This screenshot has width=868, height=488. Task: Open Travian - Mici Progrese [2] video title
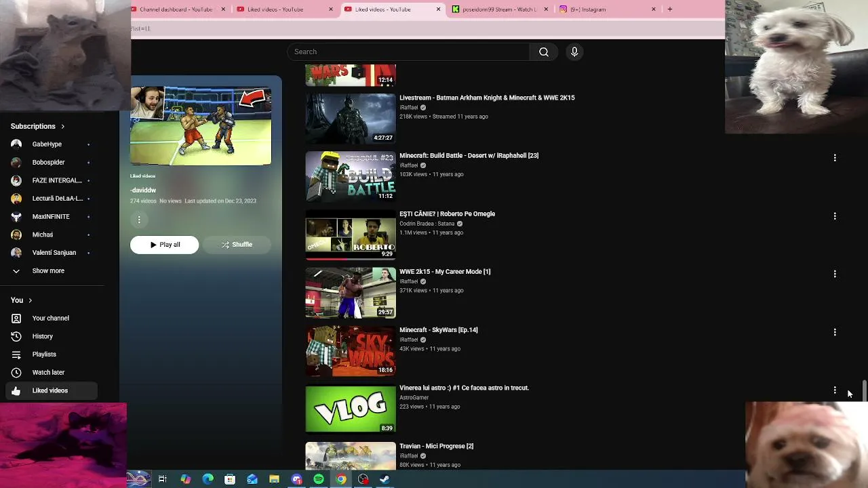pos(436,446)
